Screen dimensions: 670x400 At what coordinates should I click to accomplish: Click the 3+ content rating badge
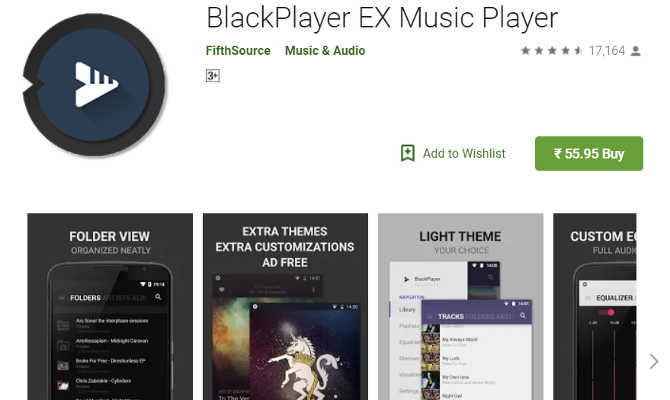213,76
